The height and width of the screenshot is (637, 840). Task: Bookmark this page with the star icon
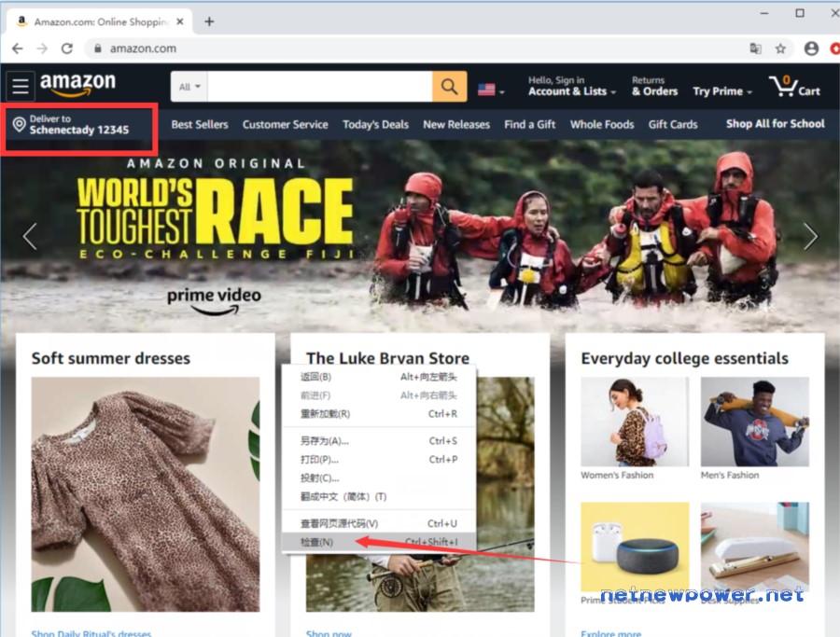[x=780, y=48]
